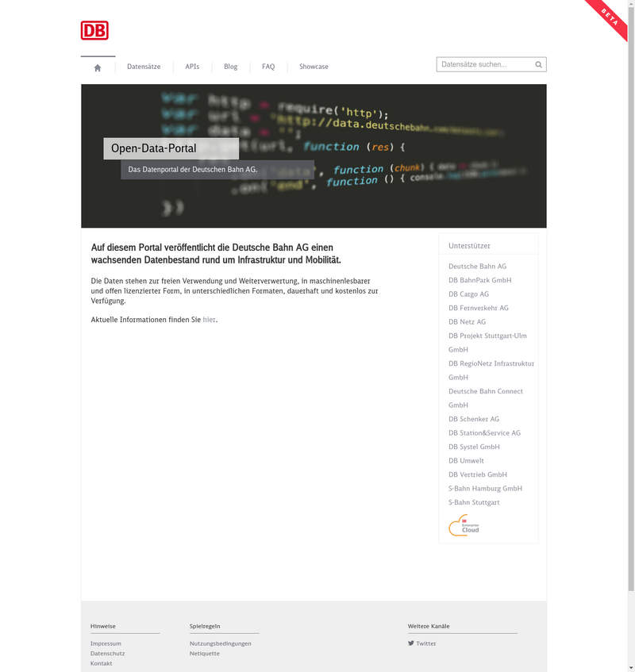Click 'Das Datenportal der Deutschen Bahn AG.' caption
The height and width of the screenshot is (672, 635).
(193, 169)
